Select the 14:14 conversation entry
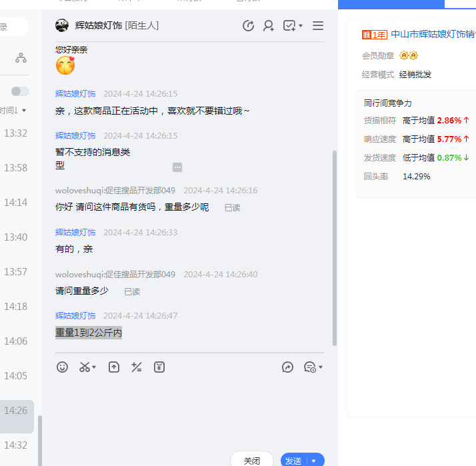 16,203
